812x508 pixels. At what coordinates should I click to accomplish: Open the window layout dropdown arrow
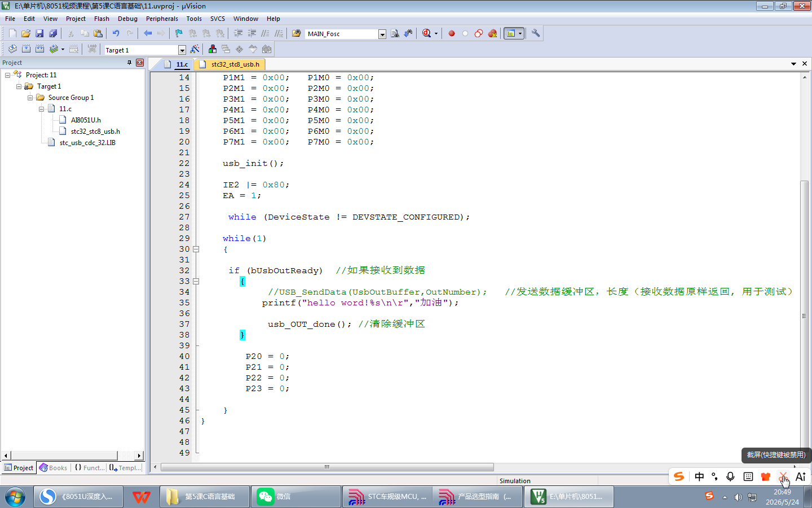coord(520,34)
